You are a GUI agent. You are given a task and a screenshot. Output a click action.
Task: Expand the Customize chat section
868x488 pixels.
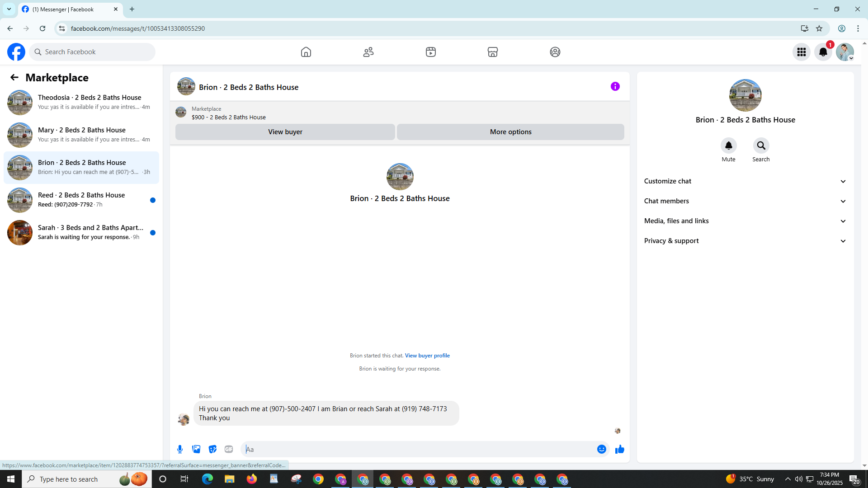coord(745,181)
